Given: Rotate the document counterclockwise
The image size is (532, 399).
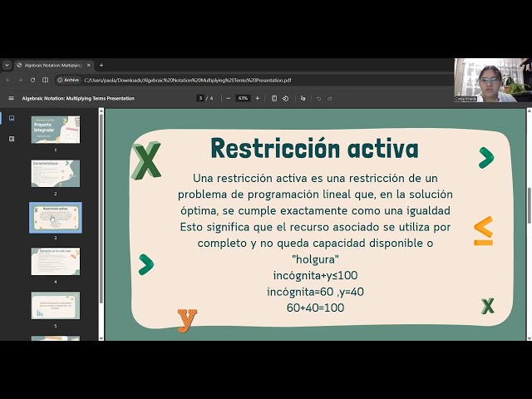Looking at the screenshot, I should click(286, 98).
